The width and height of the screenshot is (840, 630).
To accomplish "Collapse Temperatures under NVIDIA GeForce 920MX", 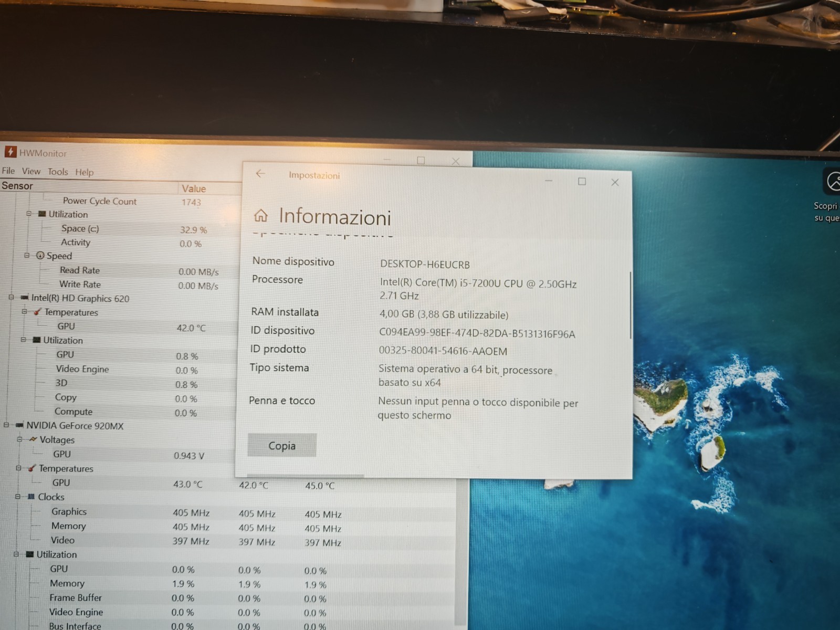I will tap(18, 468).
